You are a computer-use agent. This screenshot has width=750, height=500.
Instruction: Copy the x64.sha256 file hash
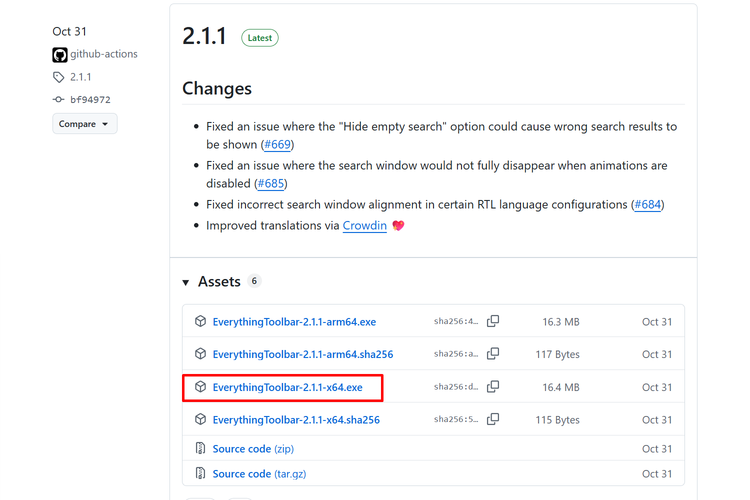pos(493,420)
